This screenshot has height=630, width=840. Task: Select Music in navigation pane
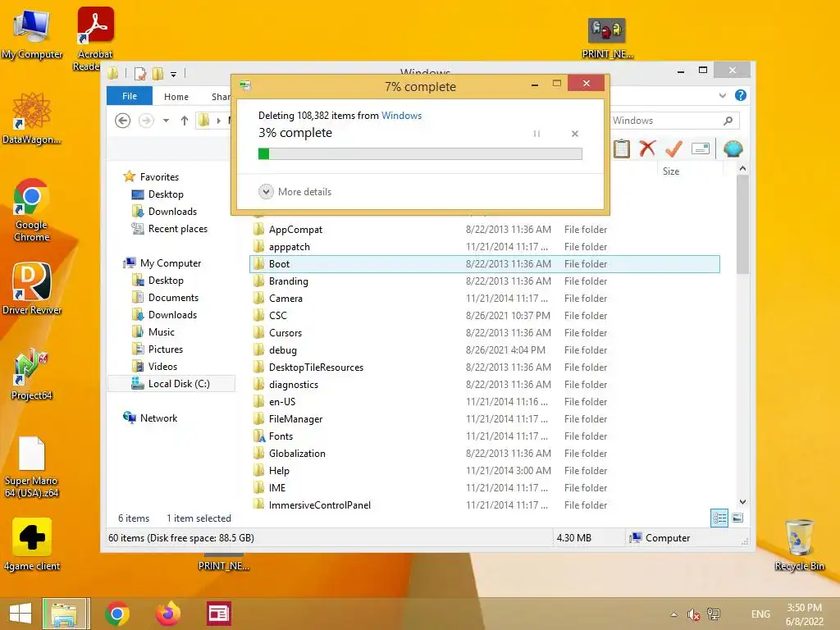162,332
